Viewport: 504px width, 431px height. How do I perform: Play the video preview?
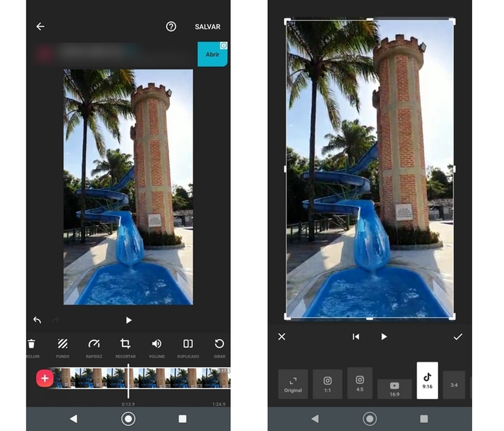(128, 320)
